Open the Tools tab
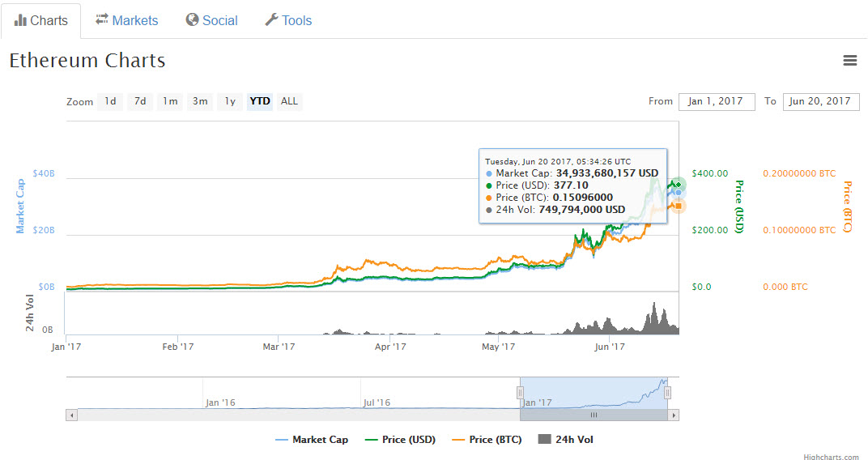 coord(288,20)
